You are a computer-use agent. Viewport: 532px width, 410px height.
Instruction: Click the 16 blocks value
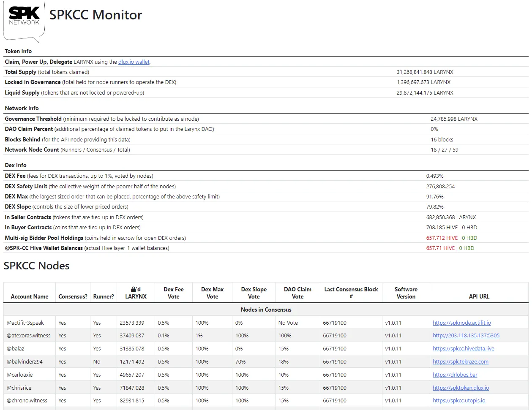pyautogui.click(x=442, y=140)
